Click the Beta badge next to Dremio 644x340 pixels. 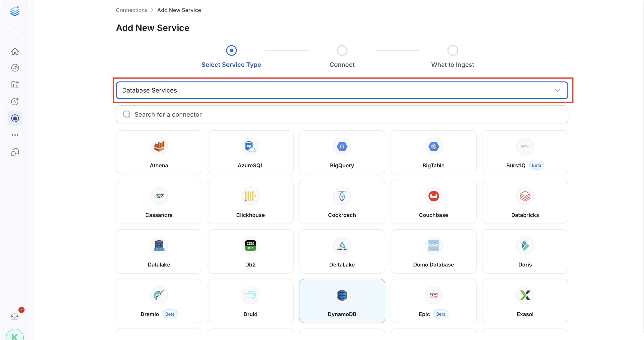tap(170, 314)
